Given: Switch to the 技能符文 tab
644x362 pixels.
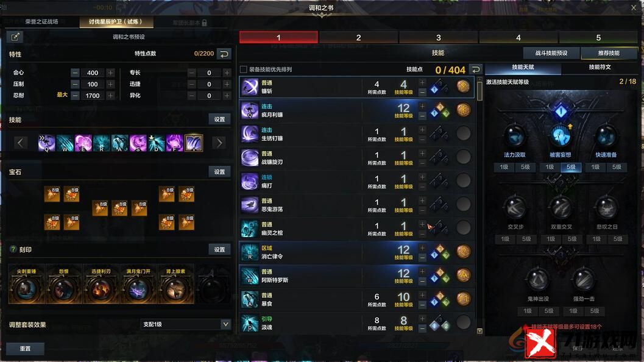Looking at the screenshot, I should click(x=600, y=67).
